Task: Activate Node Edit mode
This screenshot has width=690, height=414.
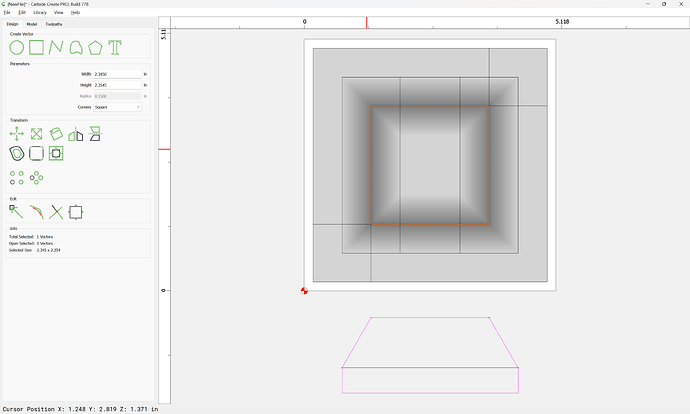Action: 16,212
